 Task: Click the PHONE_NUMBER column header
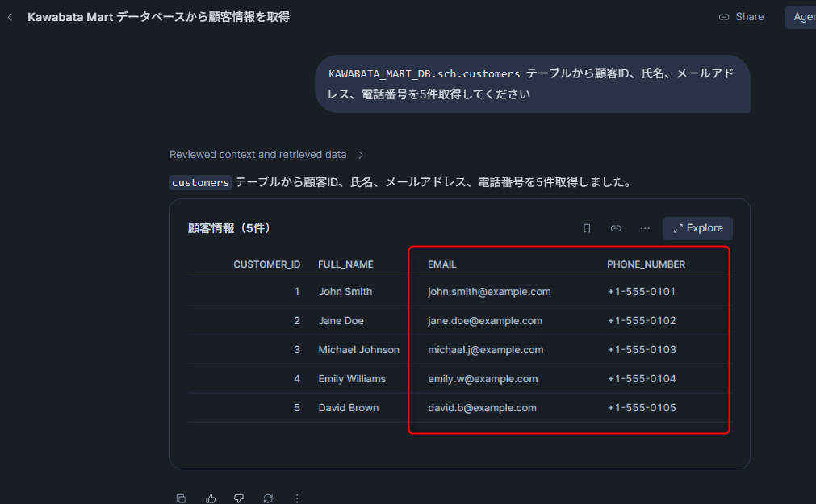coord(646,264)
